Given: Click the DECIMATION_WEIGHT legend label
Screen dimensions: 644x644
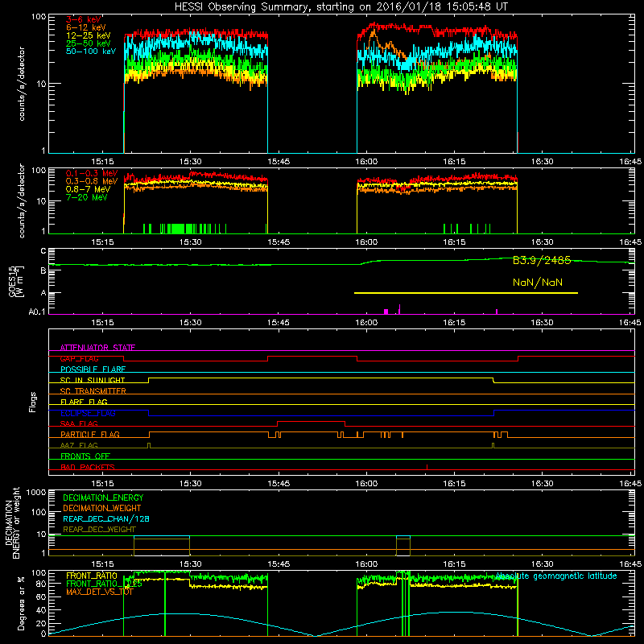Looking at the screenshot, I should pos(102,509).
